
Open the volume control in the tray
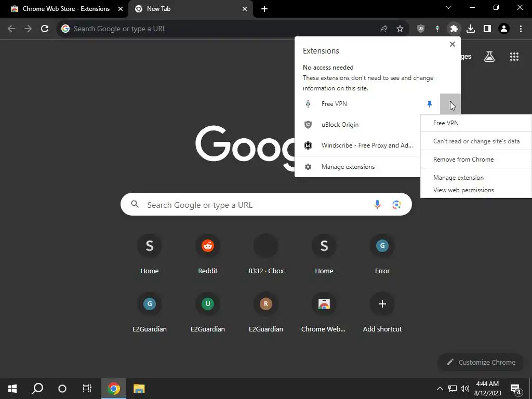pos(465,389)
